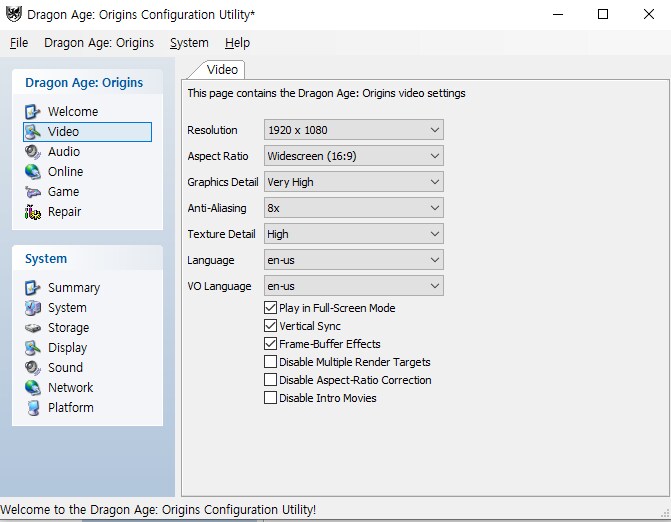Image resolution: width=671 pixels, height=522 pixels.
Task: Expand the Anti-Aliasing dropdown
Action: pyautogui.click(x=353, y=208)
